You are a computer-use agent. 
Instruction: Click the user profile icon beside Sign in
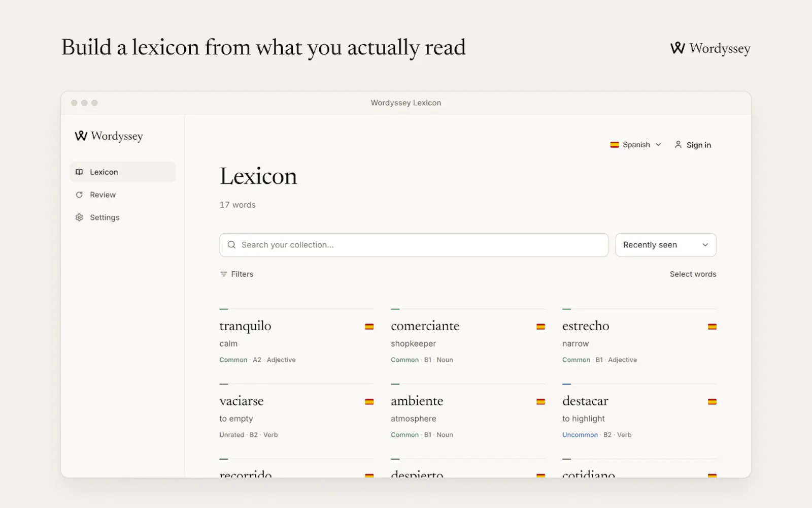678,145
